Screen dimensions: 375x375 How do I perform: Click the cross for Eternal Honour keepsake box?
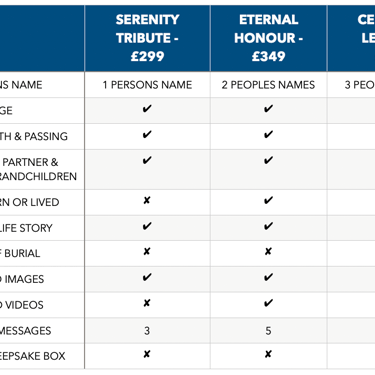point(268,354)
